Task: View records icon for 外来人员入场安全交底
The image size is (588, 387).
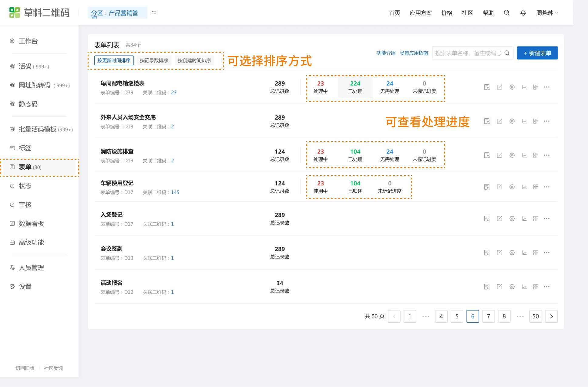Action: pyautogui.click(x=487, y=121)
